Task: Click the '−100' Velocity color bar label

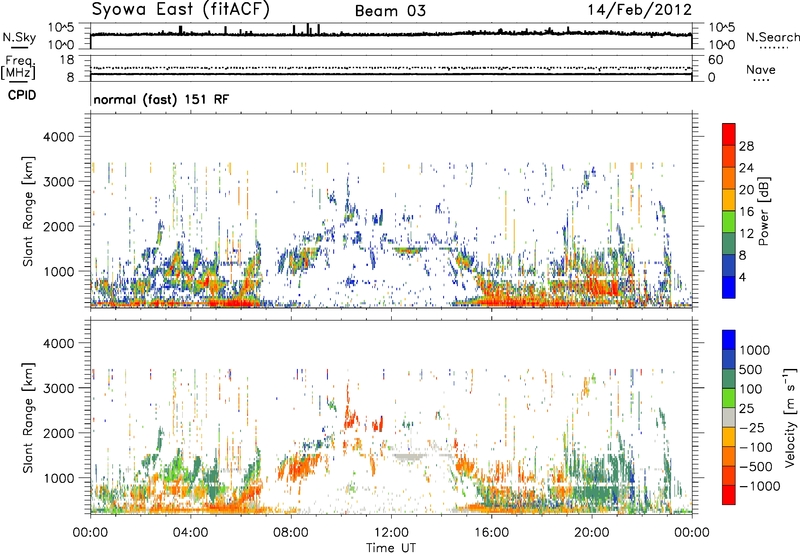Action: 756,447
